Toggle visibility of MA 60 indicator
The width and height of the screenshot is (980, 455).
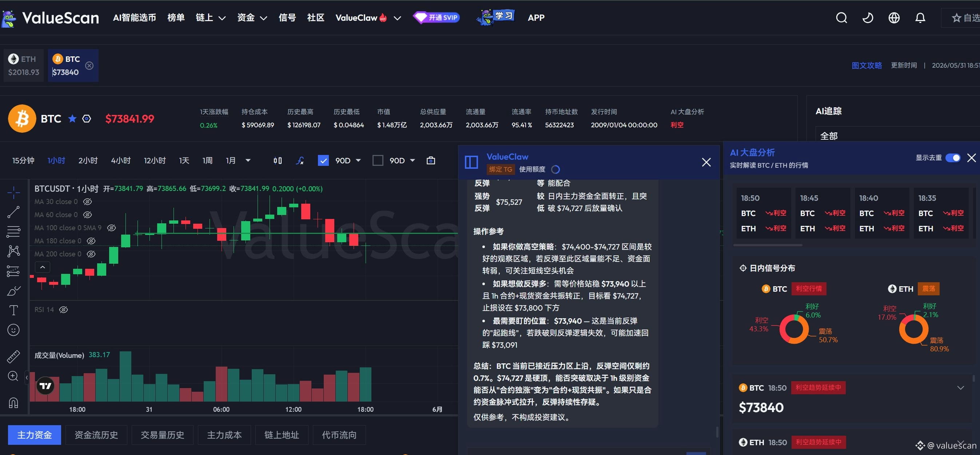tap(88, 215)
